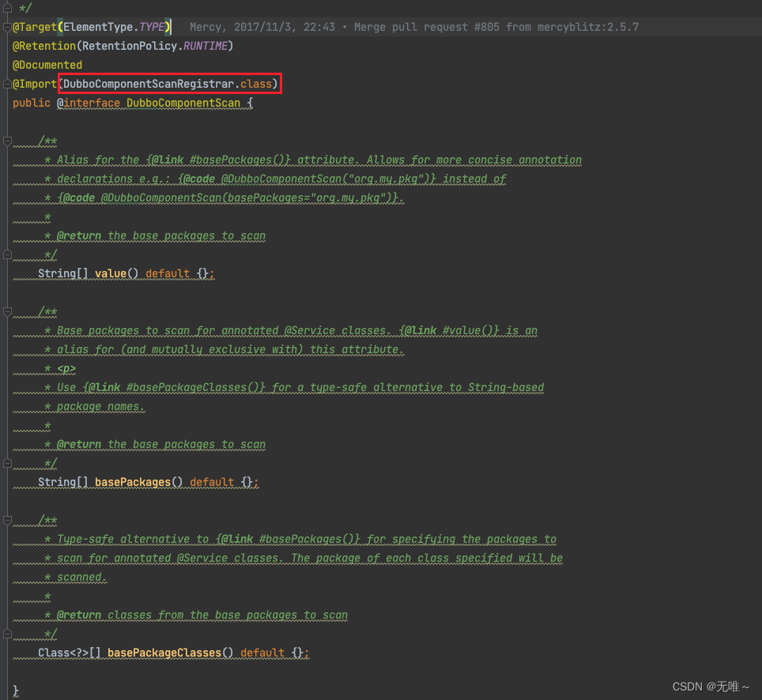The height and width of the screenshot is (700, 762).
Task: Click the fold marker on the top comment-end line
Action: coord(7,8)
